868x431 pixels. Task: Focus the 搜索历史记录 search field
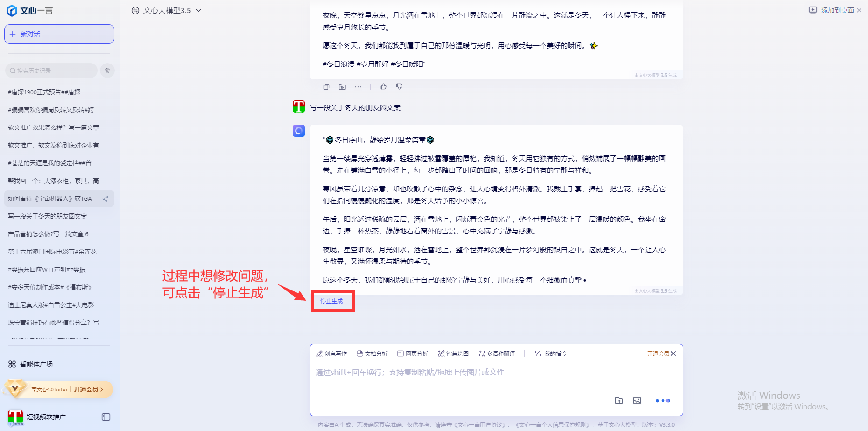pos(51,71)
